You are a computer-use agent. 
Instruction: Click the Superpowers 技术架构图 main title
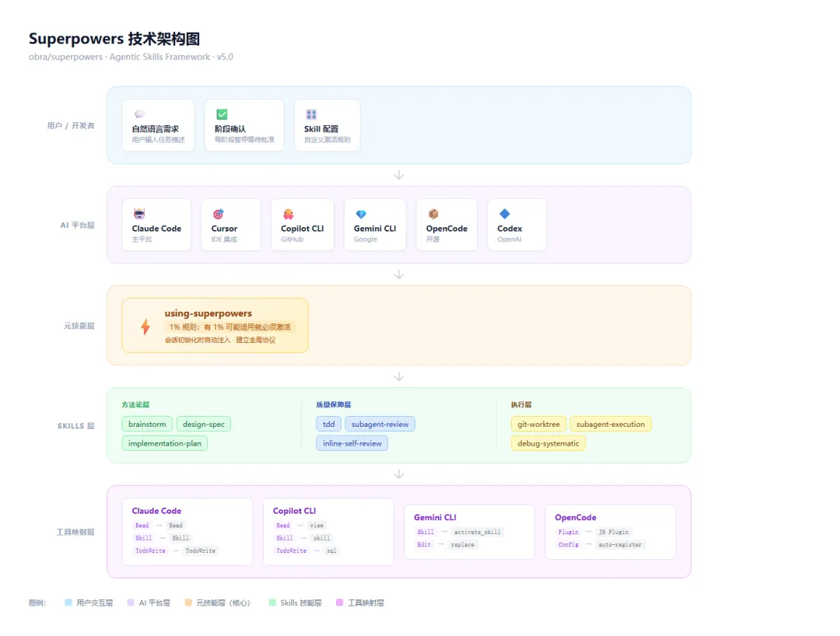(x=114, y=39)
